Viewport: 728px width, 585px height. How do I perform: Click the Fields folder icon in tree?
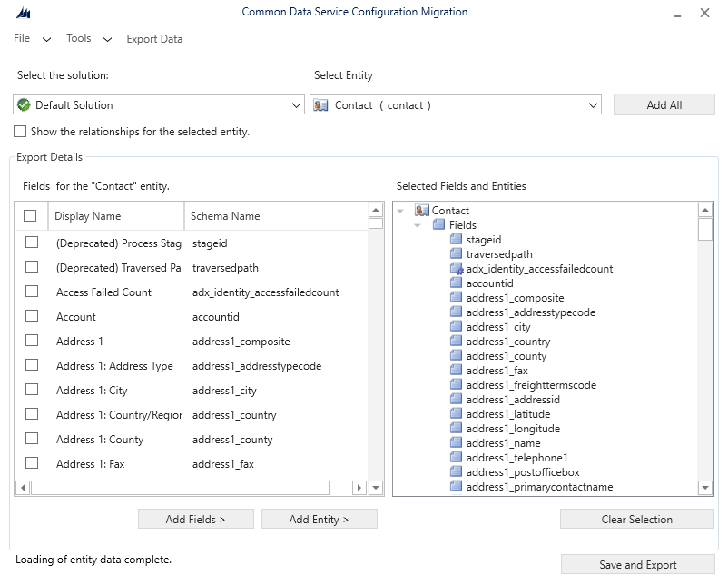point(439,225)
